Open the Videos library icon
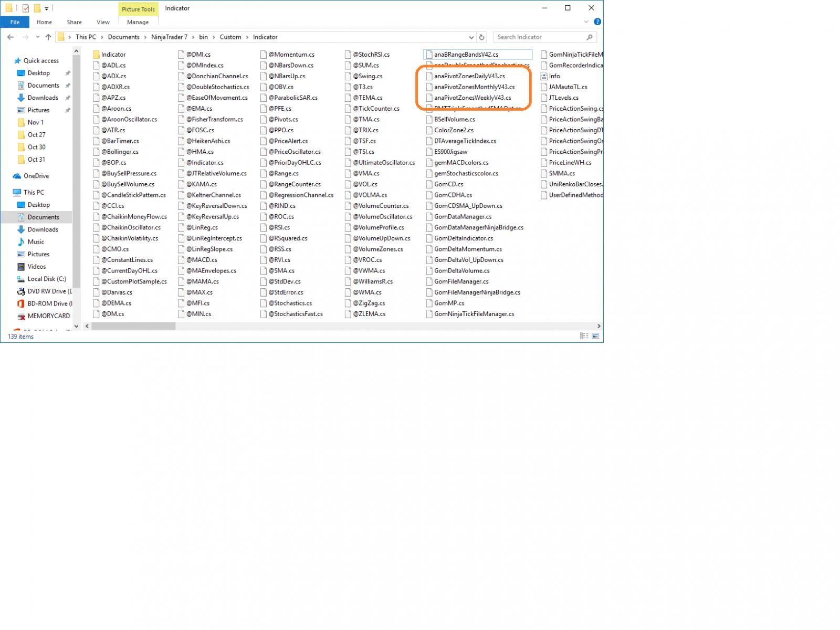Viewport: 840px width, 630px height. pyautogui.click(x=21, y=267)
